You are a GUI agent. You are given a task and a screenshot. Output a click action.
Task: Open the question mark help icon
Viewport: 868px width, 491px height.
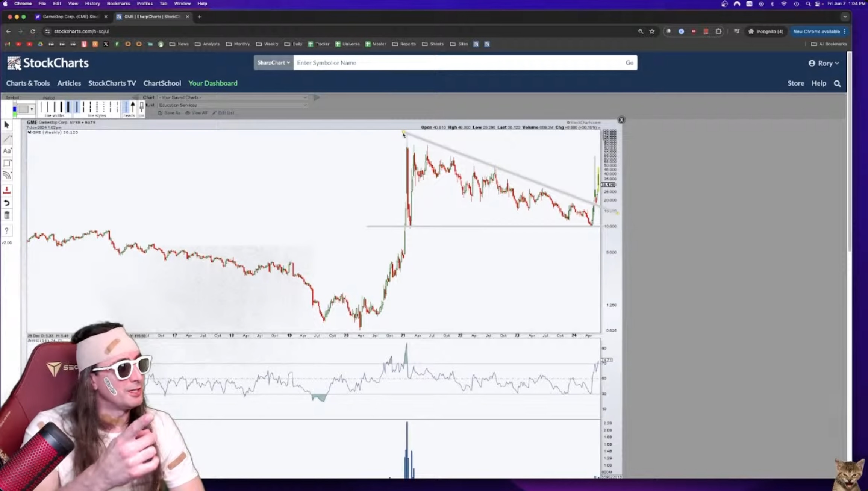tap(7, 230)
